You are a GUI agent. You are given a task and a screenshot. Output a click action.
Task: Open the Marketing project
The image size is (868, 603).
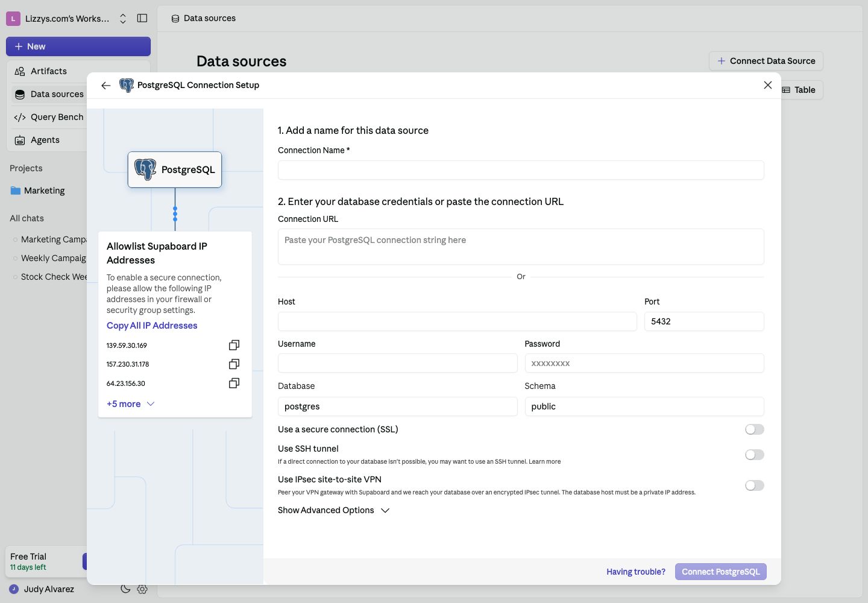click(x=44, y=191)
